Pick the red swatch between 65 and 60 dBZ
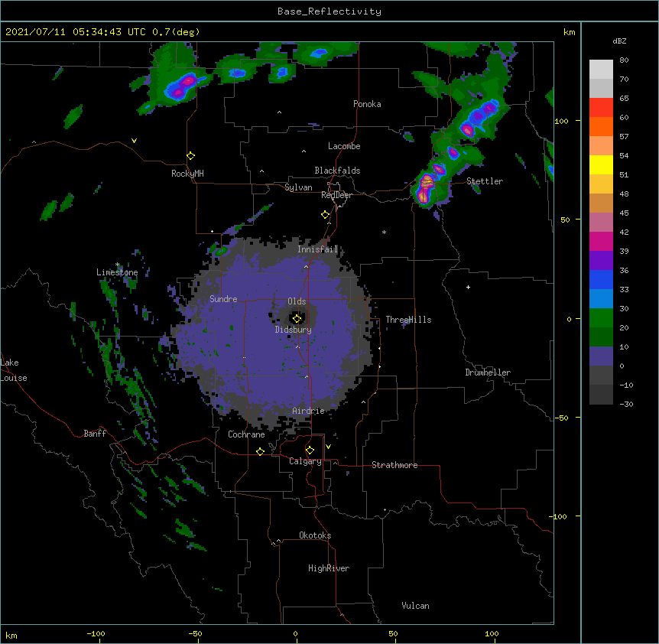The width and height of the screenshot is (659, 644). coord(601,108)
